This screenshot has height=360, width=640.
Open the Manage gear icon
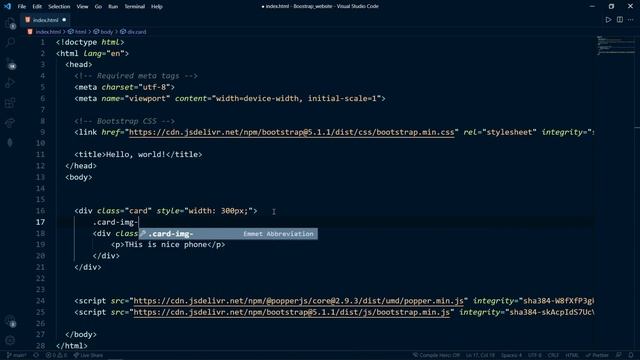pyautogui.click(x=10, y=340)
